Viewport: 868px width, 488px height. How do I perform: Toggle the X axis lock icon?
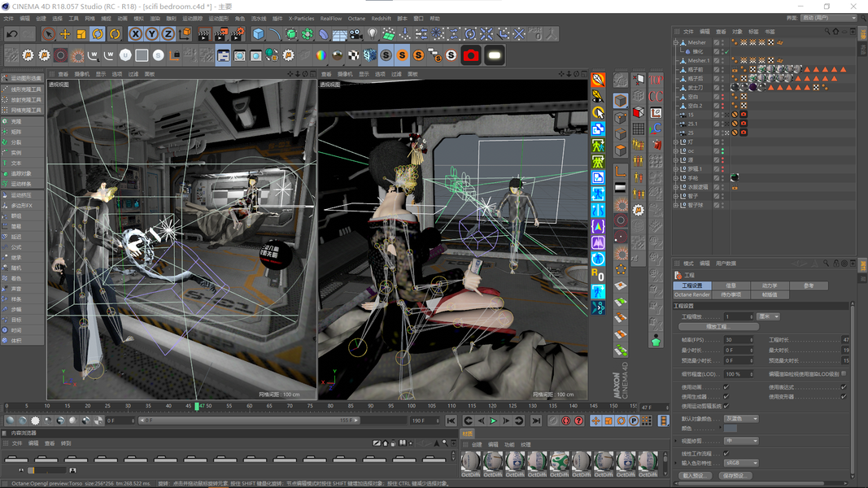coord(136,34)
